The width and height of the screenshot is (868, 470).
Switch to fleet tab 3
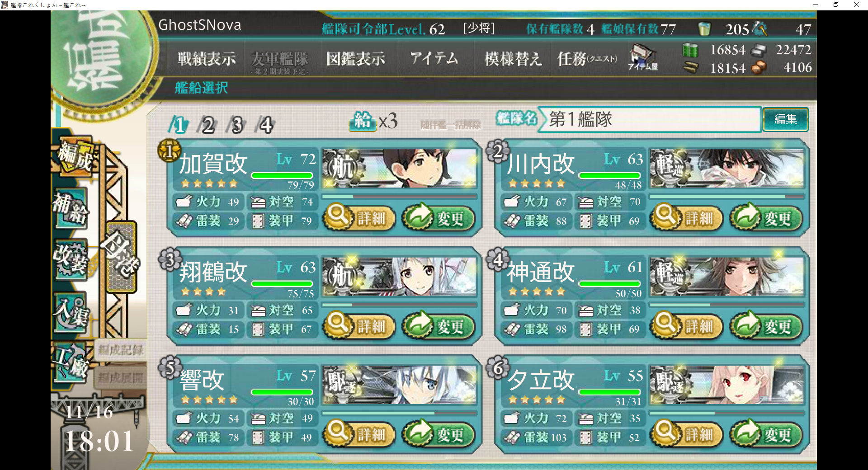point(237,125)
